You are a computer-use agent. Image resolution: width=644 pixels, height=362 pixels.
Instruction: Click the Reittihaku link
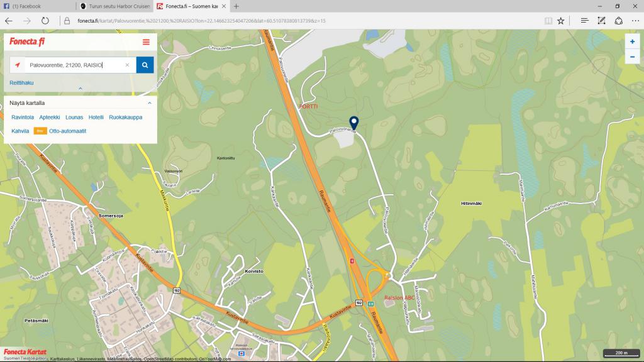pos(21,82)
